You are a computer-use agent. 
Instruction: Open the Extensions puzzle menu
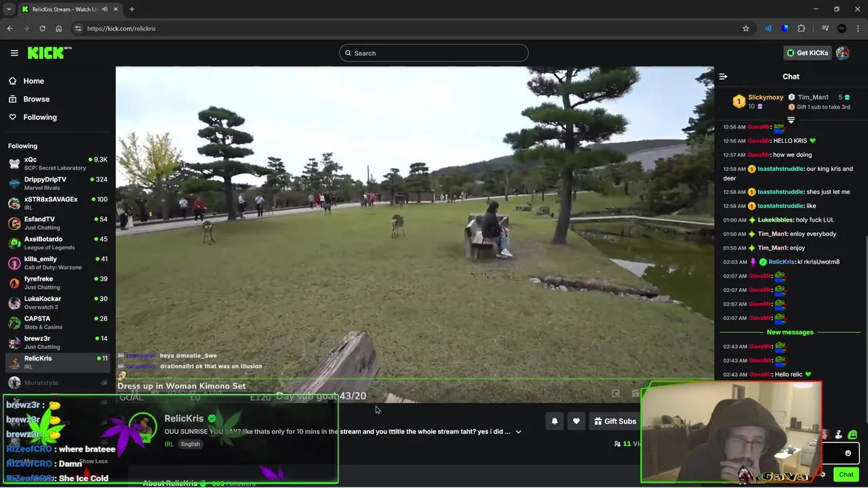tap(802, 28)
